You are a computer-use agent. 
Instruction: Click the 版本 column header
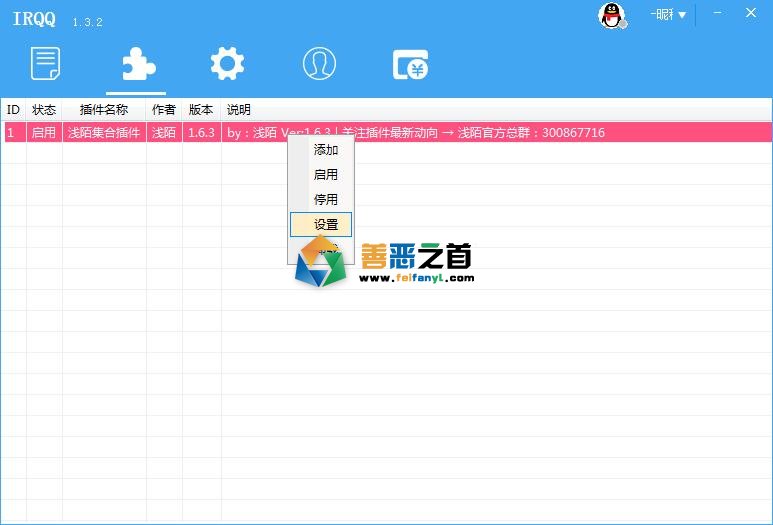pos(201,109)
